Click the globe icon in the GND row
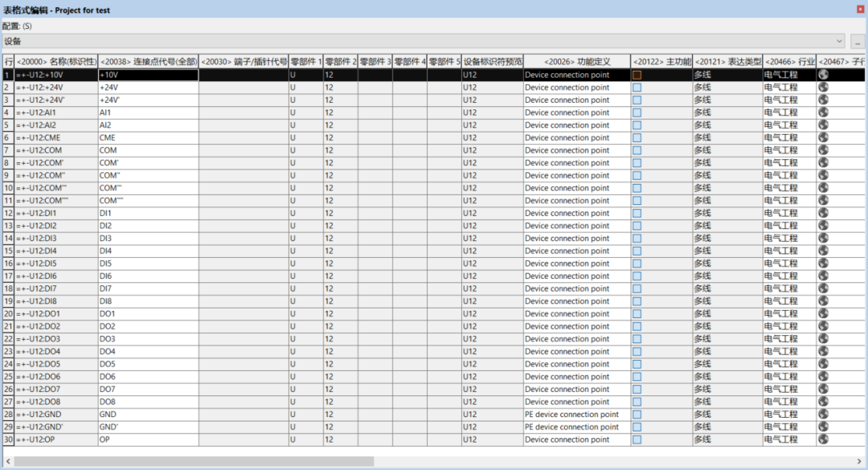This screenshot has width=868, height=470. [x=823, y=414]
